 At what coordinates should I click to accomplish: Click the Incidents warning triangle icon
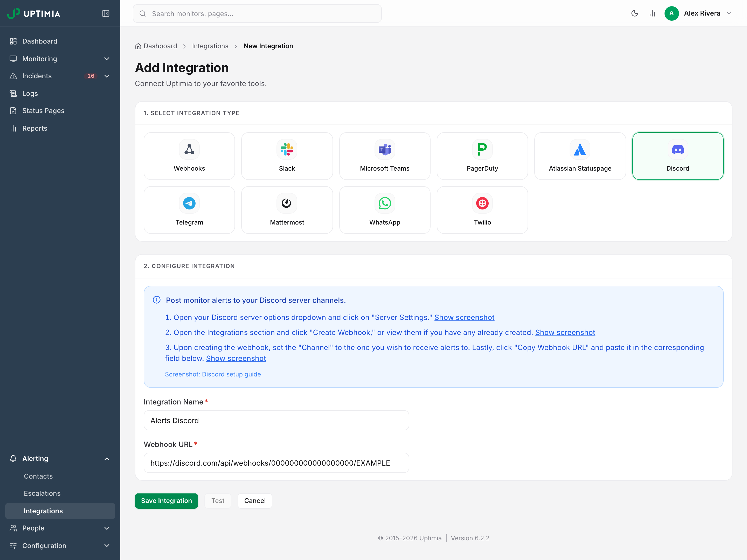pyautogui.click(x=13, y=76)
